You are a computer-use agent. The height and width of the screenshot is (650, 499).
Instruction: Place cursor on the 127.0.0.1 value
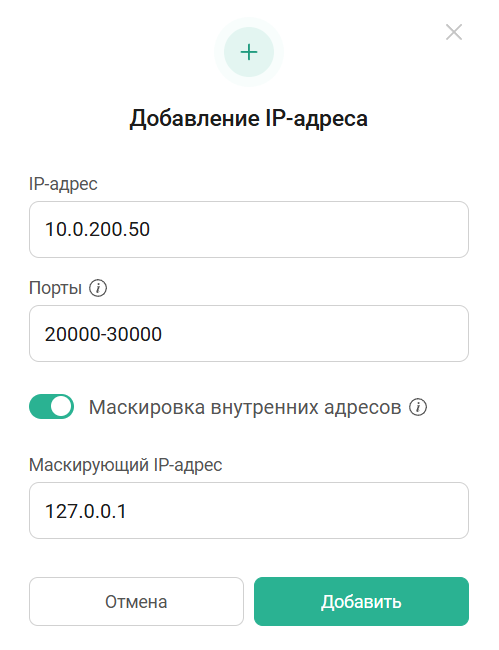[85, 511]
